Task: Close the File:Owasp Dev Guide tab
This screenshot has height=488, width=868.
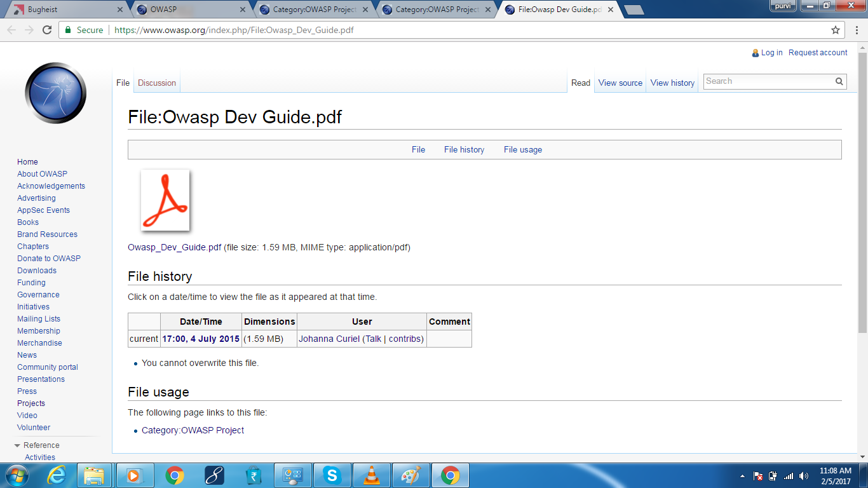Action: point(611,10)
